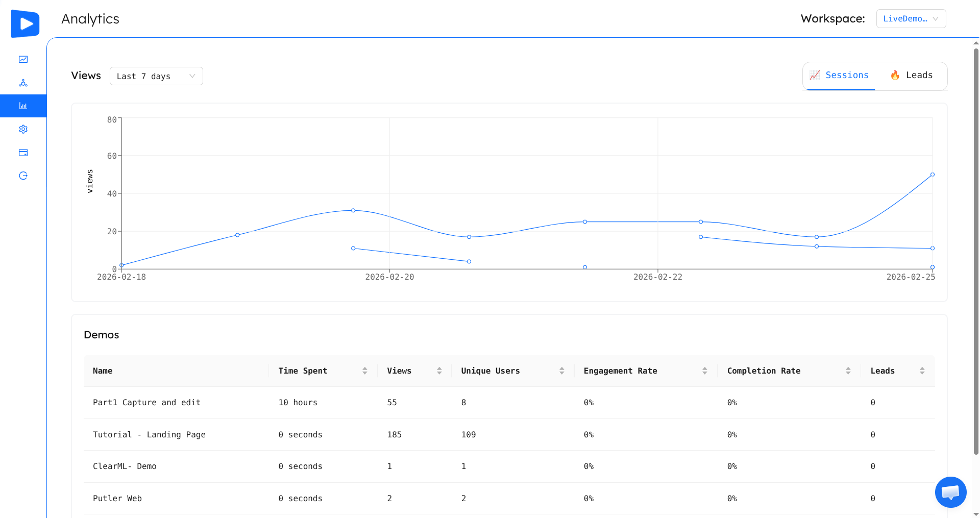Click the 2026-02-25 peak data point
Screen dimensions: 980x518
[932, 175]
